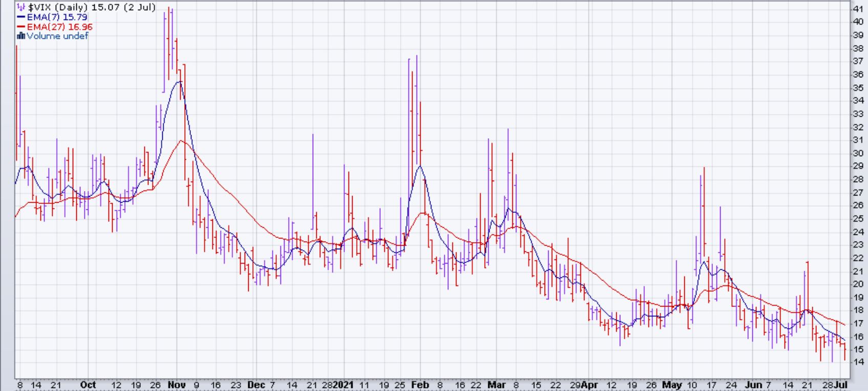
Task: Click the 30 value on the price axis
Action: tap(858, 153)
